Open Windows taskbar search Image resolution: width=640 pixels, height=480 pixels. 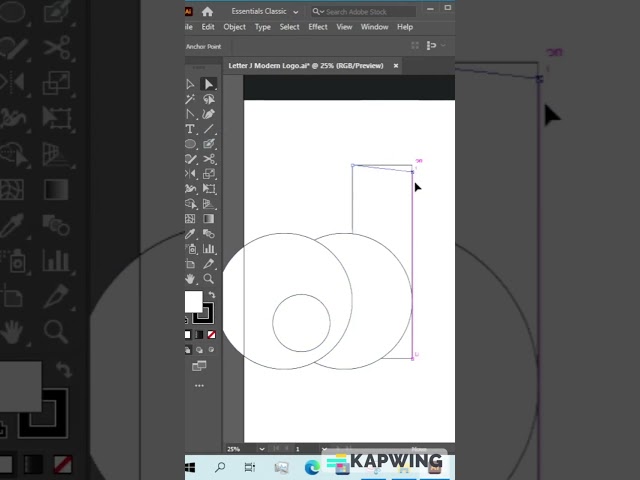click(220, 467)
